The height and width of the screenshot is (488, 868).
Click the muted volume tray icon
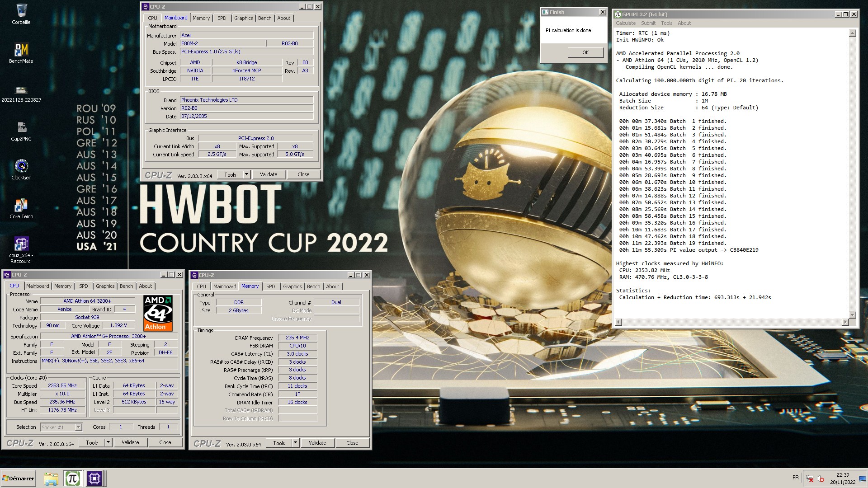pos(821,479)
